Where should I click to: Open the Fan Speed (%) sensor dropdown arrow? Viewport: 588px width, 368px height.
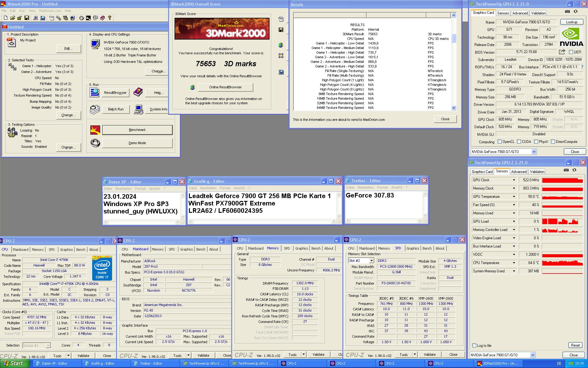(514, 205)
